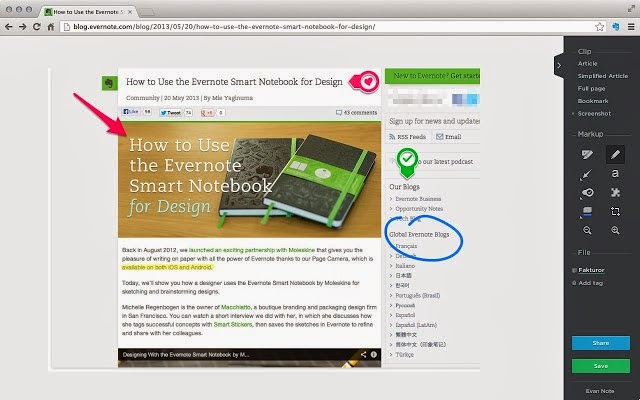This screenshot has height=400, width=640.
Task: Bookmark this page with the star
Action: click(599, 27)
